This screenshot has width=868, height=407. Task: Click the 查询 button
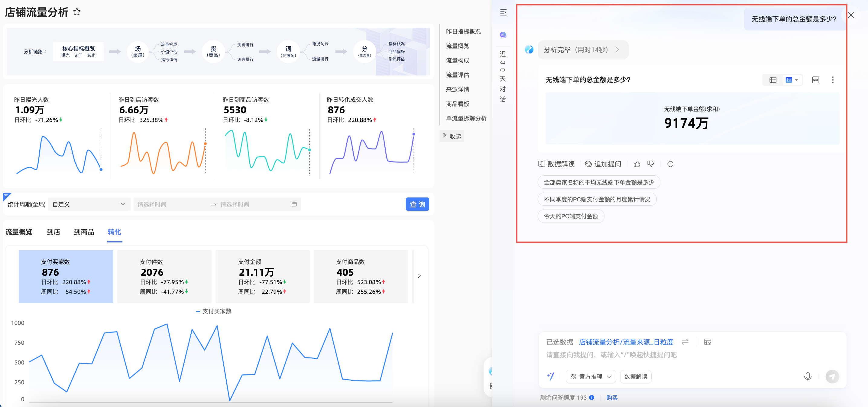click(x=417, y=204)
